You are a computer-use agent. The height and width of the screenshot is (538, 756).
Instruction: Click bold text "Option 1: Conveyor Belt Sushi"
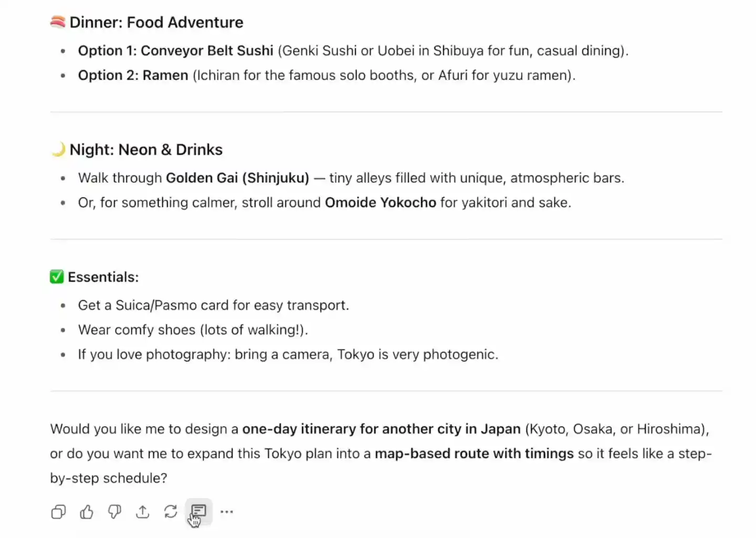(175, 50)
